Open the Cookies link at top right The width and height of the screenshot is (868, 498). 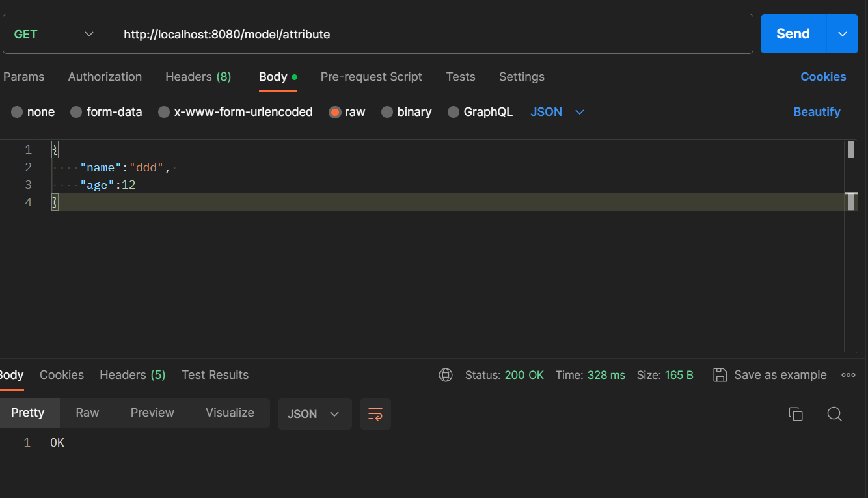pos(823,77)
